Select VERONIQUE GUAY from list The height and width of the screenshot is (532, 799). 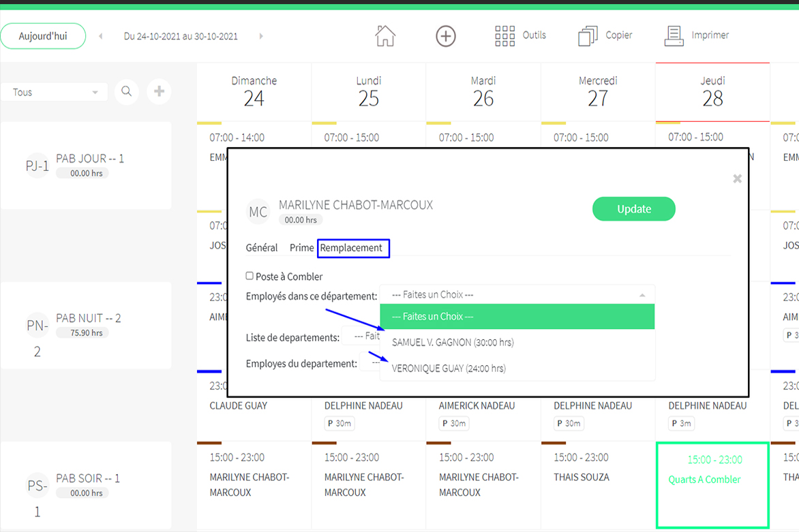coord(517,369)
